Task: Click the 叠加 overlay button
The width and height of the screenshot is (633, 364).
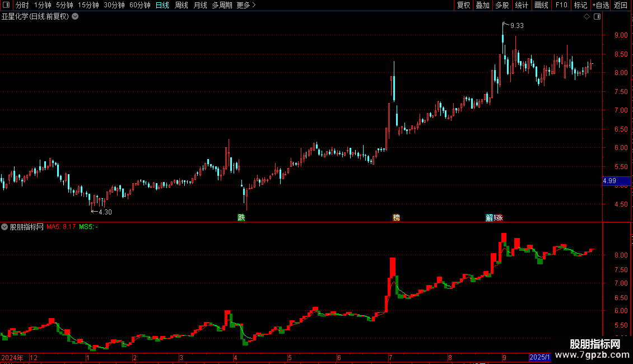Action: (482, 5)
